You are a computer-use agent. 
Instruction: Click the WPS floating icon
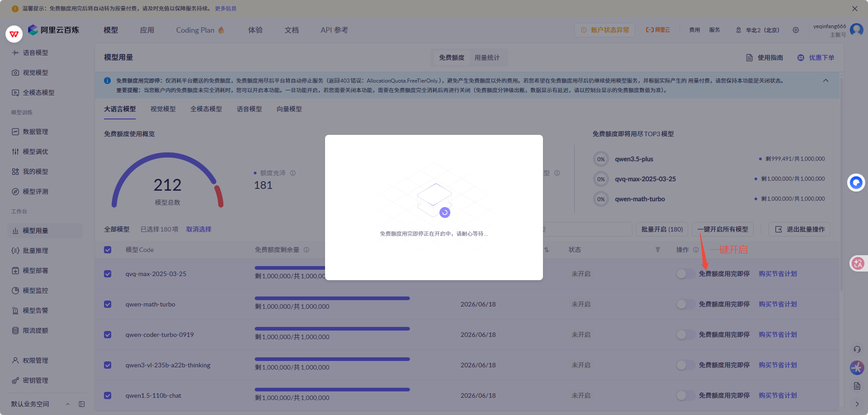pos(14,34)
